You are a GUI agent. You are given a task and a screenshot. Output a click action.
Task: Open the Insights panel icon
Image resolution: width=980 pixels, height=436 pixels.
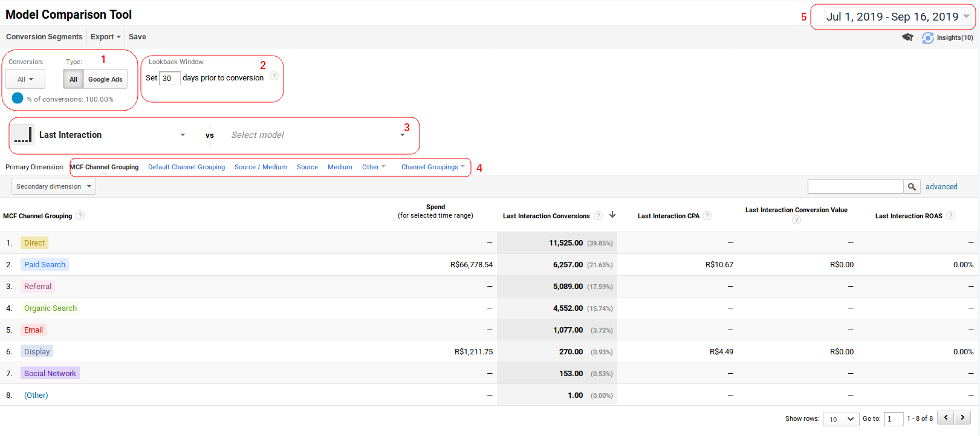(928, 38)
